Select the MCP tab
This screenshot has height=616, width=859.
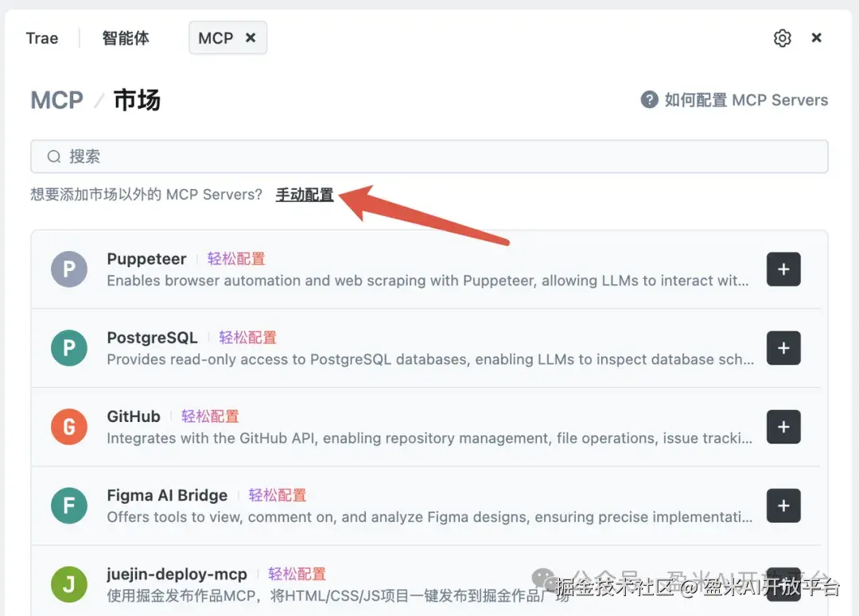(x=216, y=37)
